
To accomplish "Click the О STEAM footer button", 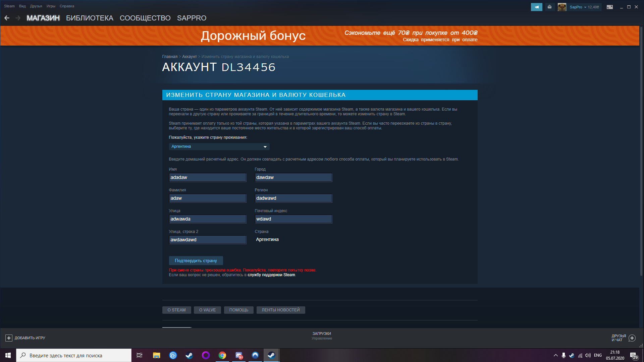I will 177,310.
